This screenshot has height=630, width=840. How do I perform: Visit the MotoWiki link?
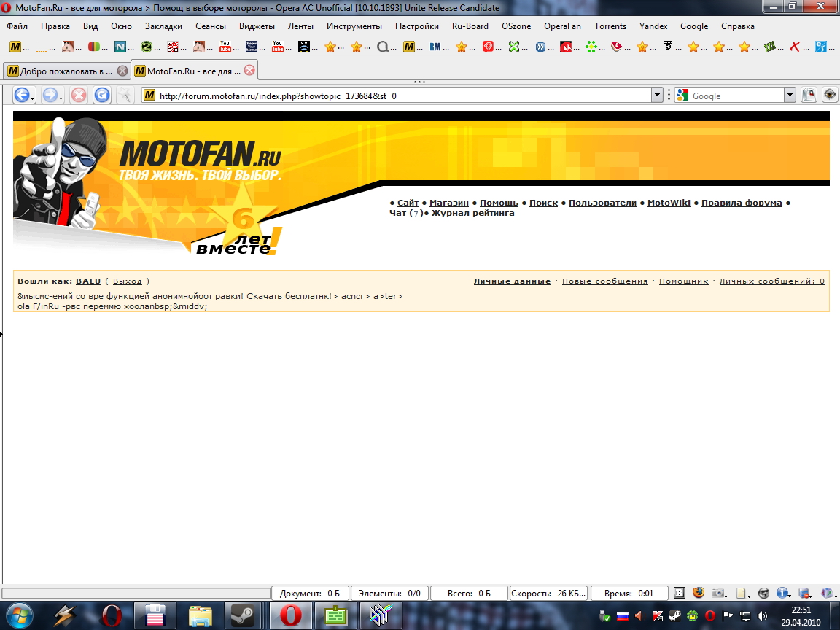click(x=669, y=203)
